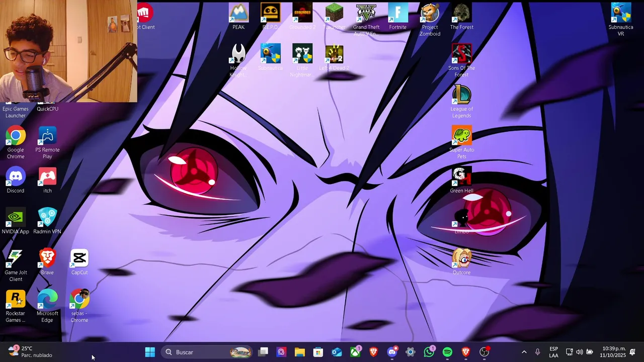The image size is (644, 362).
Task: Open the CapCut desktop icon
Action: (x=79, y=261)
